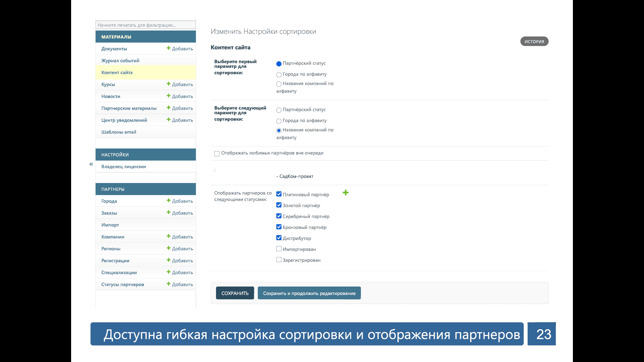Click the plus icon next to Документы
This screenshot has width=644, height=362.
[x=169, y=48]
